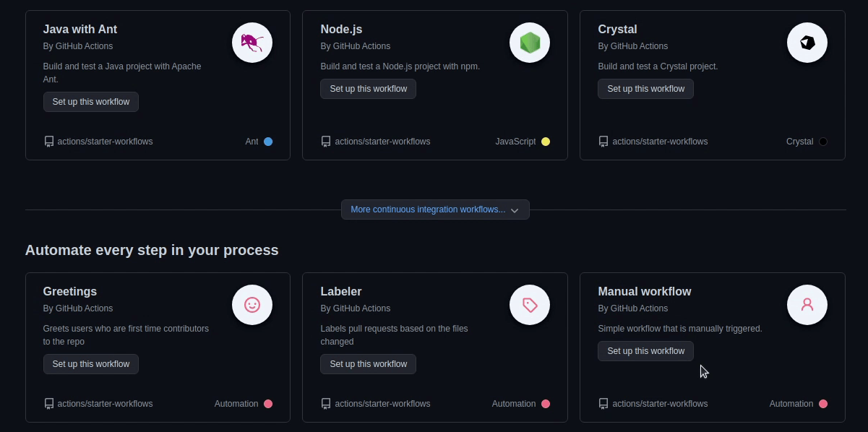This screenshot has width=868, height=432.
Task: Set up the Labeler workflow
Action: click(368, 364)
